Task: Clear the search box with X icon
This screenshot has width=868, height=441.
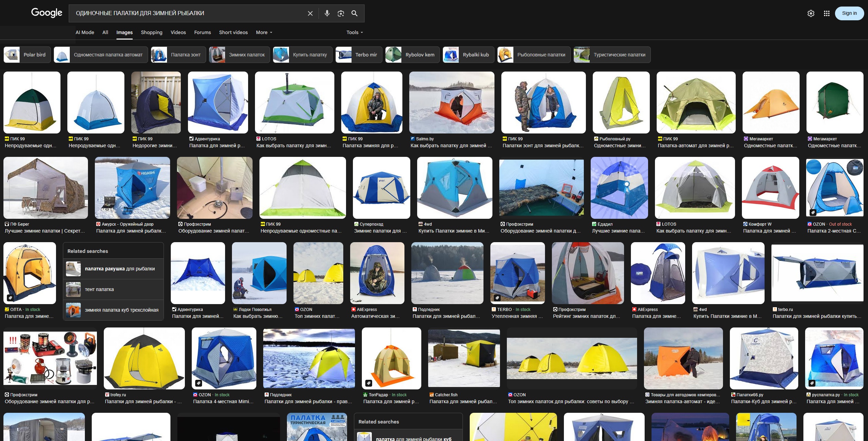Action: [x=310, y=13]
